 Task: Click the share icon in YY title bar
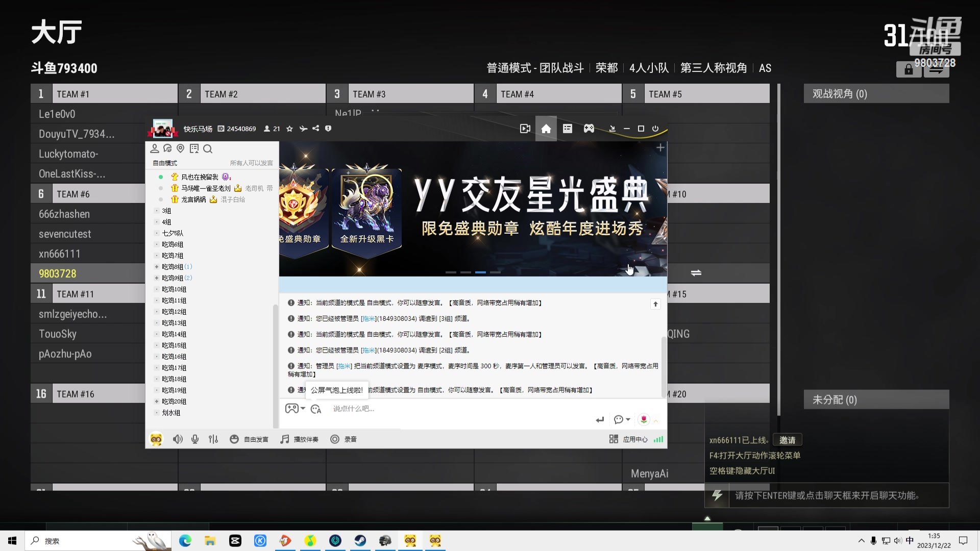(x=315, y=129)
